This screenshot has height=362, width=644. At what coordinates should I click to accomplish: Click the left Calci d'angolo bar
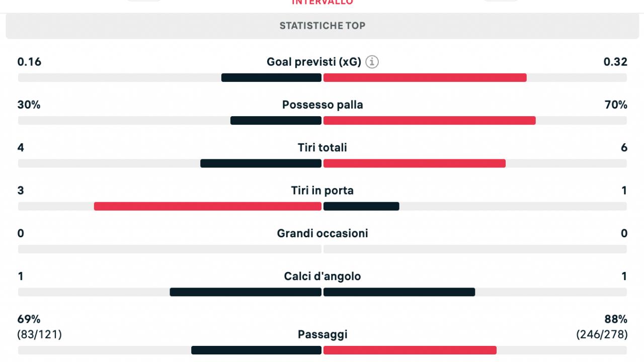pyautogui.click(x=246, y=292)
